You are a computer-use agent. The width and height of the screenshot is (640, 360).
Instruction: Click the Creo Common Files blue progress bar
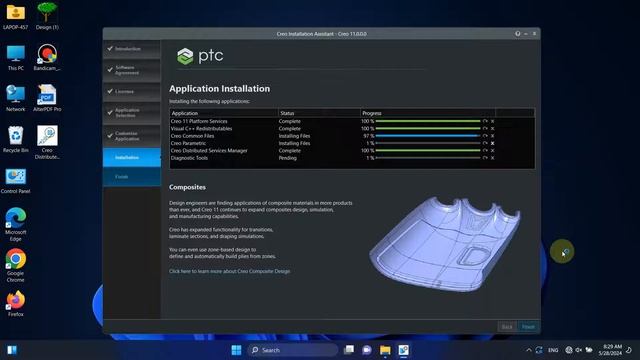pos(428,136)
